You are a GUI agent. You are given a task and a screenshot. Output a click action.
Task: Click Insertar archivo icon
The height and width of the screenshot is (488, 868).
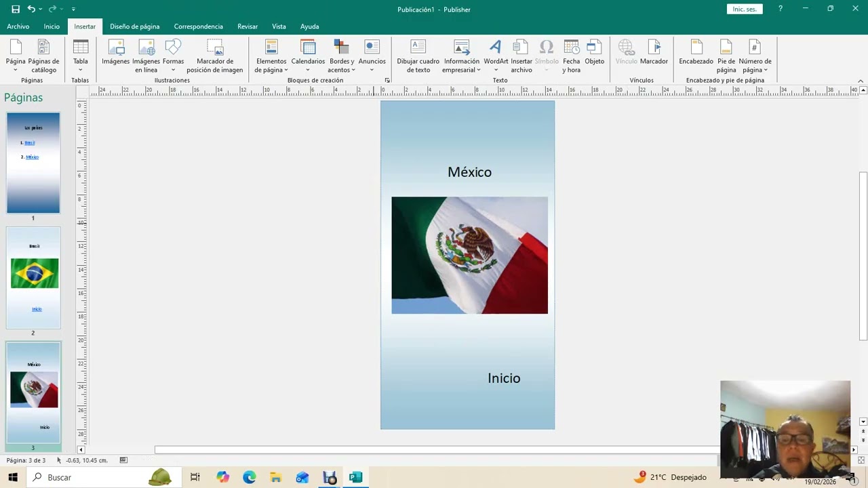pos(521,56)
